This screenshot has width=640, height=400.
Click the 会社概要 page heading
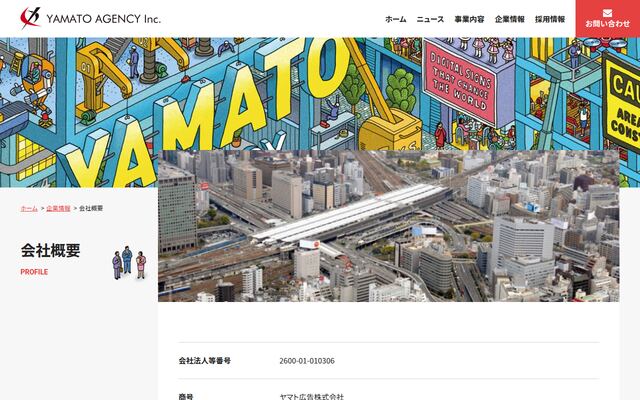[51, 251]
